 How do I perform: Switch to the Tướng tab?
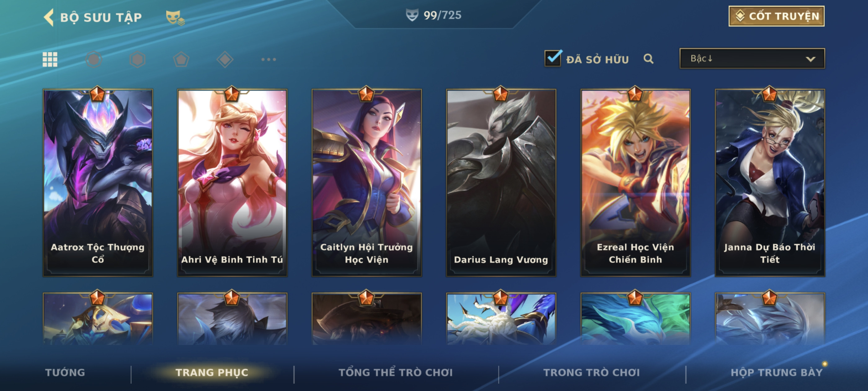65,372
